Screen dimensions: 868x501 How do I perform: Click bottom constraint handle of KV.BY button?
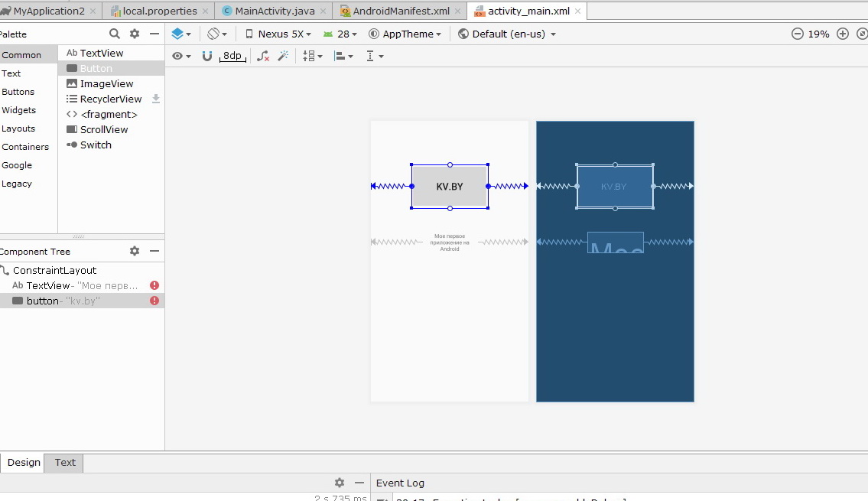click(x=450, y=208)
